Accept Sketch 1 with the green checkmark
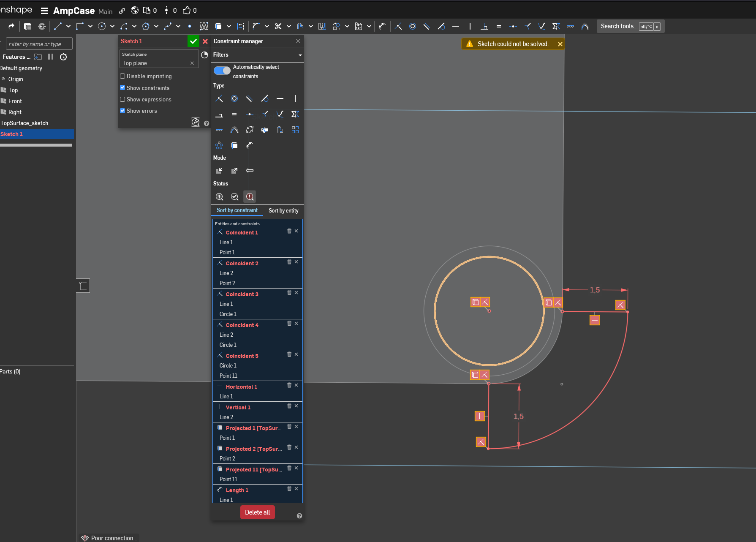Viewport: 756px width, 542px height. (x=193, y=41)
